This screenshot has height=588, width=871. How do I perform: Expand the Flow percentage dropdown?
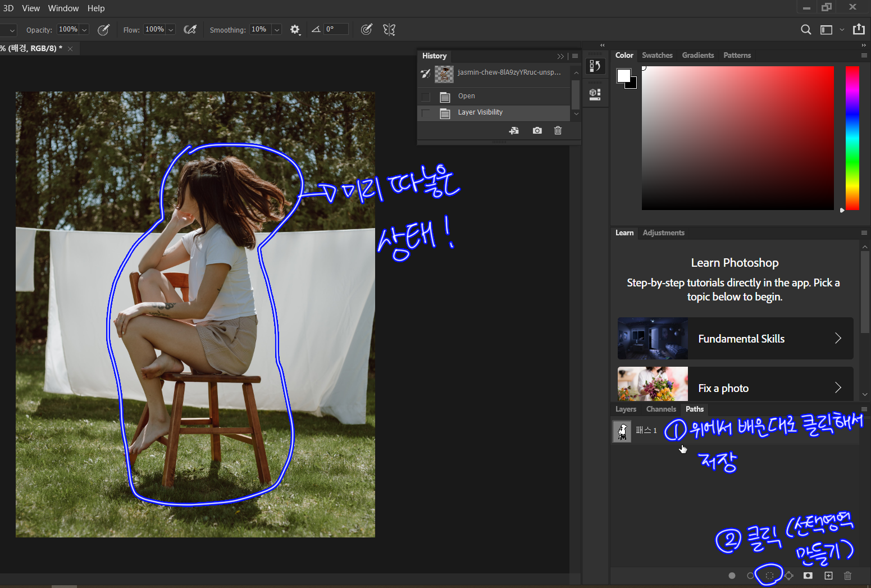coord(171,30)
